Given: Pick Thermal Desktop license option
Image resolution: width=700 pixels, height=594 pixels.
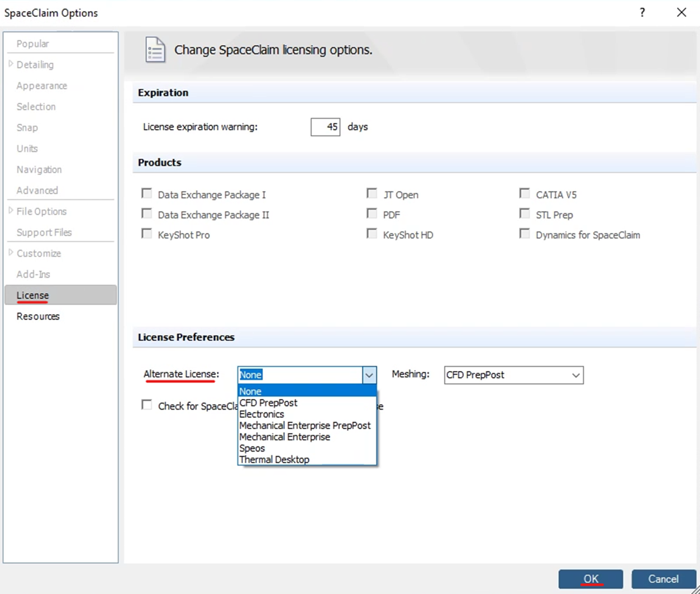Looking at the screenshot, I should [274, 459].
